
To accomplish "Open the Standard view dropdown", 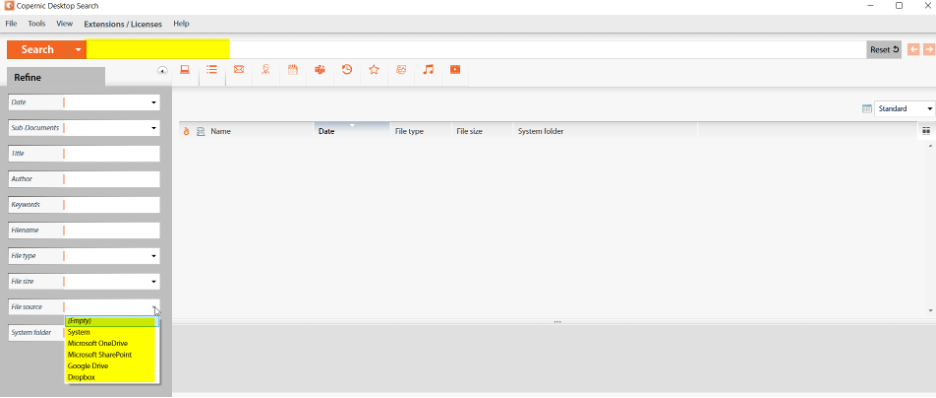I will point(929,109).
